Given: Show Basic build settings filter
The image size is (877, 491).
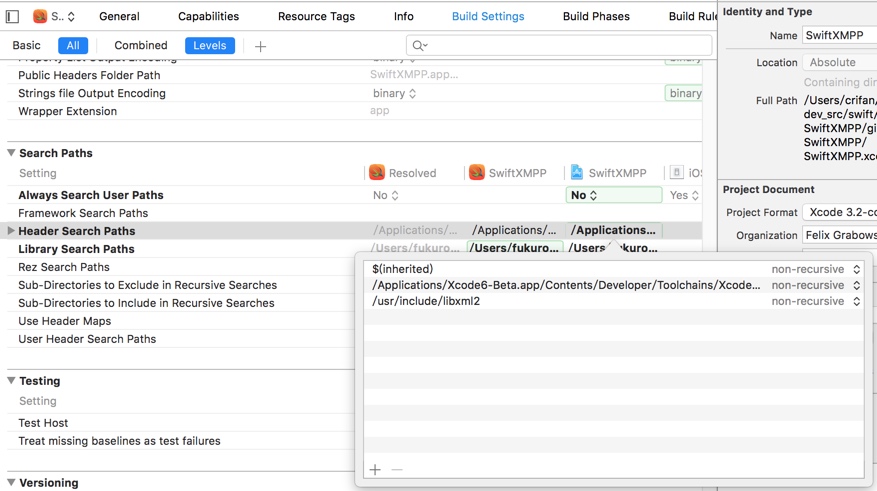Looking at the screenshot, I should [26, 45].
